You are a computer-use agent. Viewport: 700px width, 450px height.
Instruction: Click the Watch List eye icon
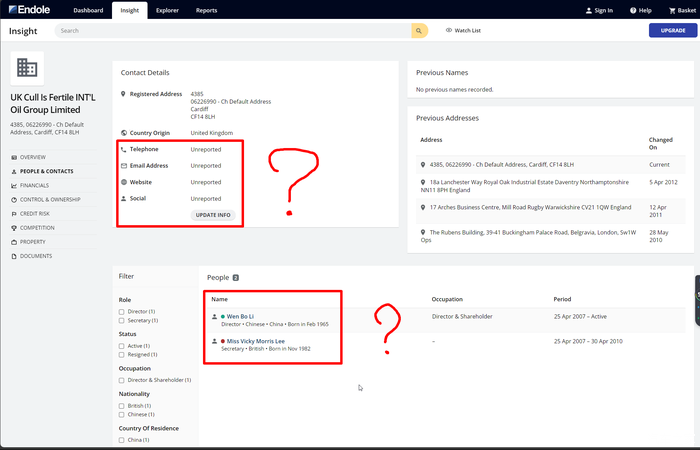coord(449,31)
